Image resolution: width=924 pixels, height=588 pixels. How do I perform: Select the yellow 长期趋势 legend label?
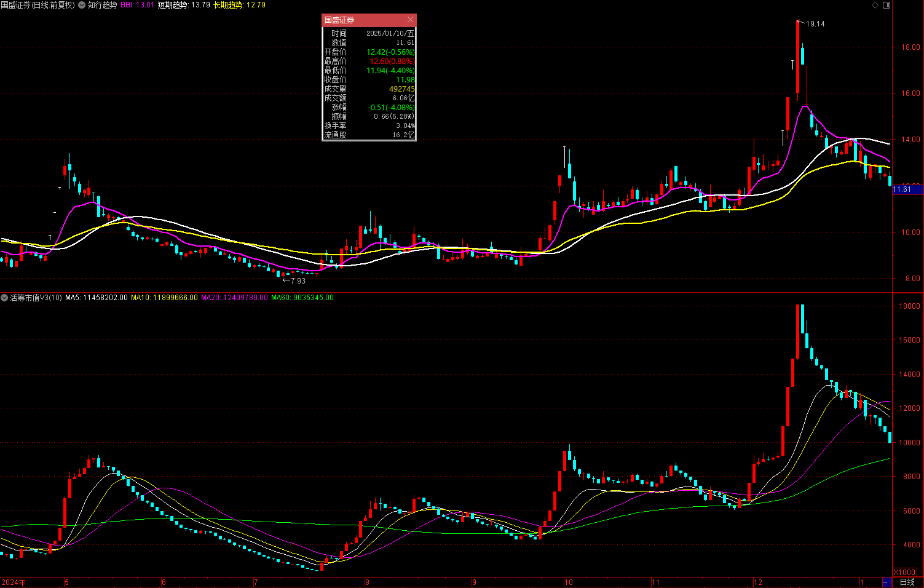tap(239, 5)
